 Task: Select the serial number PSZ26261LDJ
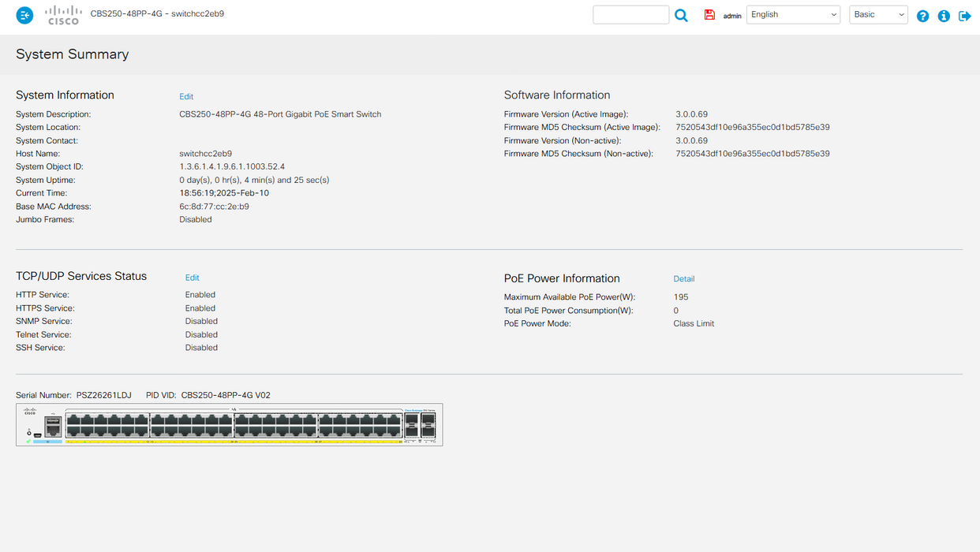104,395
